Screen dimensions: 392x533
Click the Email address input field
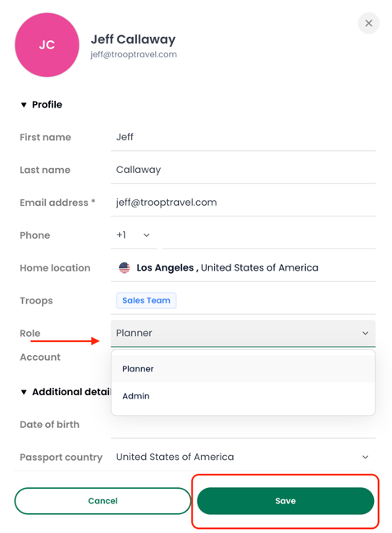(x=243, y=203)
